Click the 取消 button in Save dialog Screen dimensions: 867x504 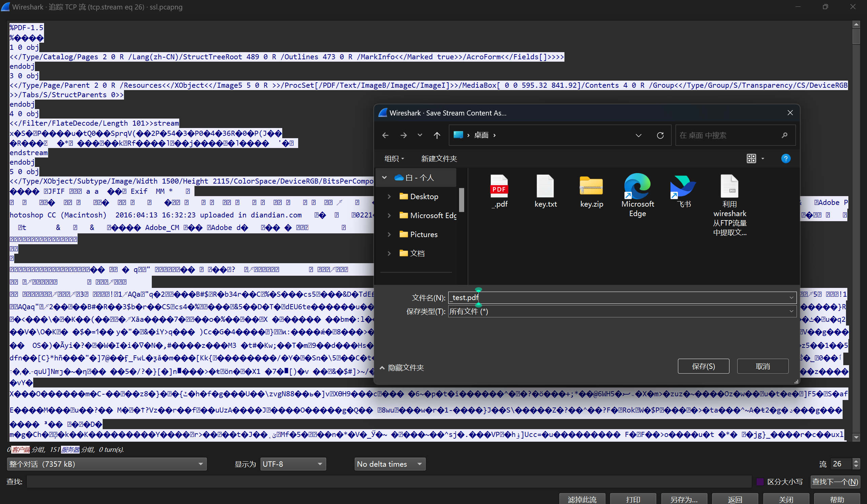click(762, 366)
